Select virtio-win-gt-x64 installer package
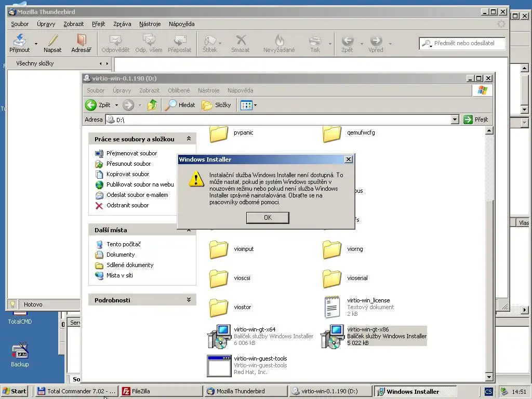Image resolution: width=532 pixels, height=399 pixels. pyautogui.click(x=260, y=336)
